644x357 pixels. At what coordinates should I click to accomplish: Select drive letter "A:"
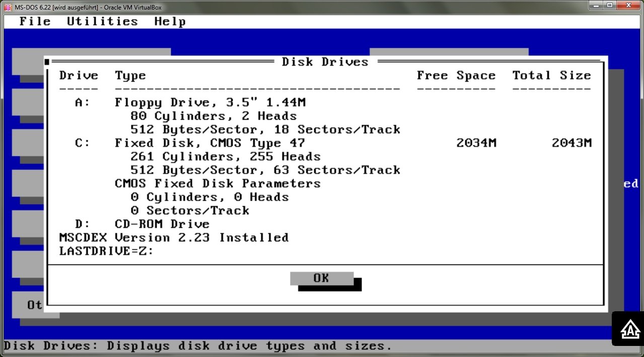tap(83, 103)
